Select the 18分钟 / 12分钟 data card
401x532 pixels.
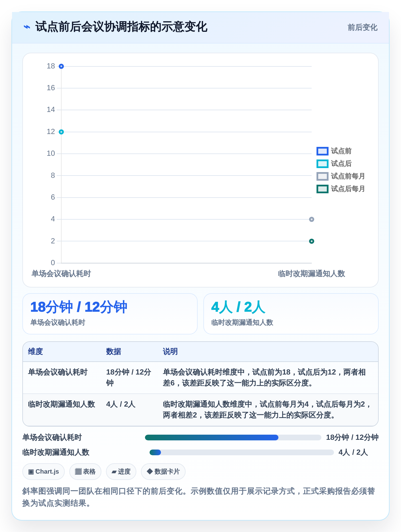(110, 314)
